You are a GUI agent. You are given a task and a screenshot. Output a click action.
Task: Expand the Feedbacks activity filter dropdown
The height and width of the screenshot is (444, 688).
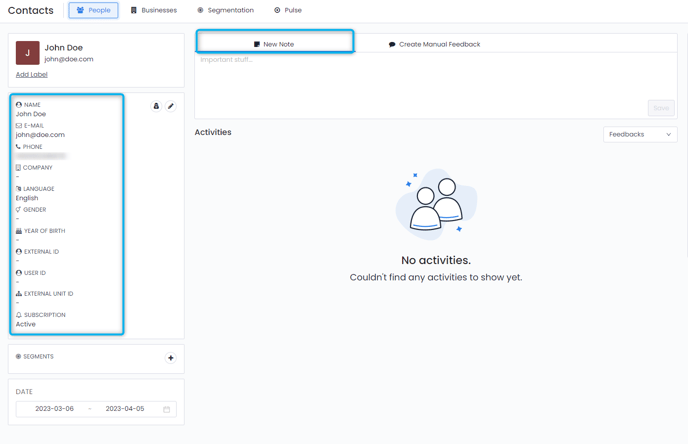click(640, 134)
